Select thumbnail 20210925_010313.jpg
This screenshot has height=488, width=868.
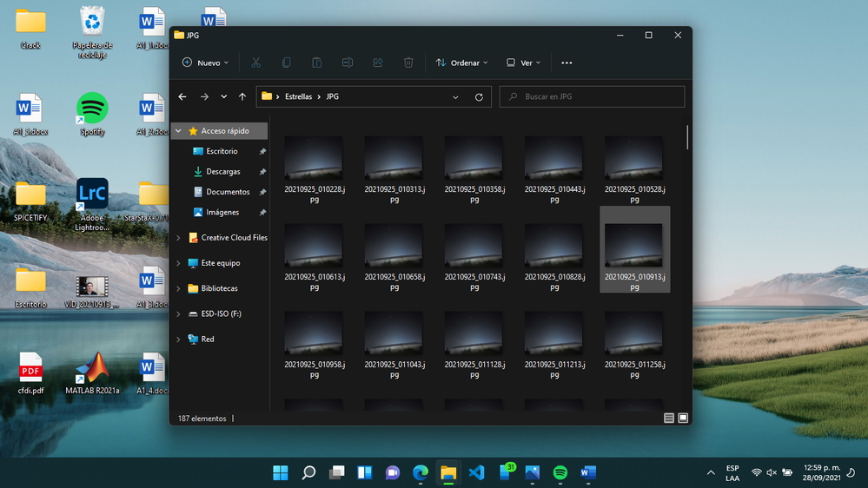[x=394, y=170]
